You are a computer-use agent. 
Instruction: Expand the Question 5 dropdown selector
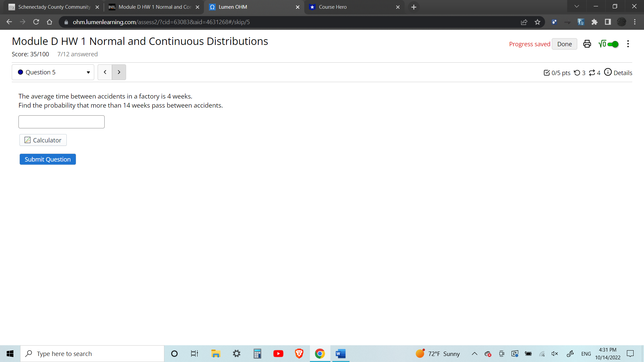tap(53, 72)
